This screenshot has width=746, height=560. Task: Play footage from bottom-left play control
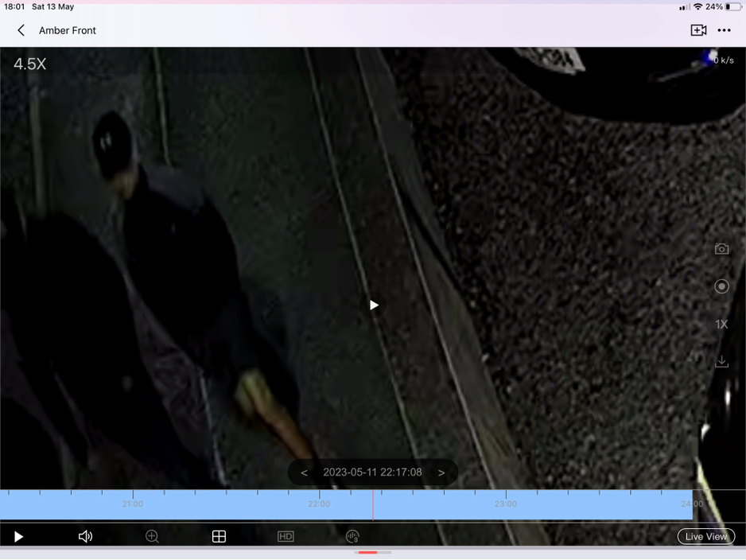point(18,537)
